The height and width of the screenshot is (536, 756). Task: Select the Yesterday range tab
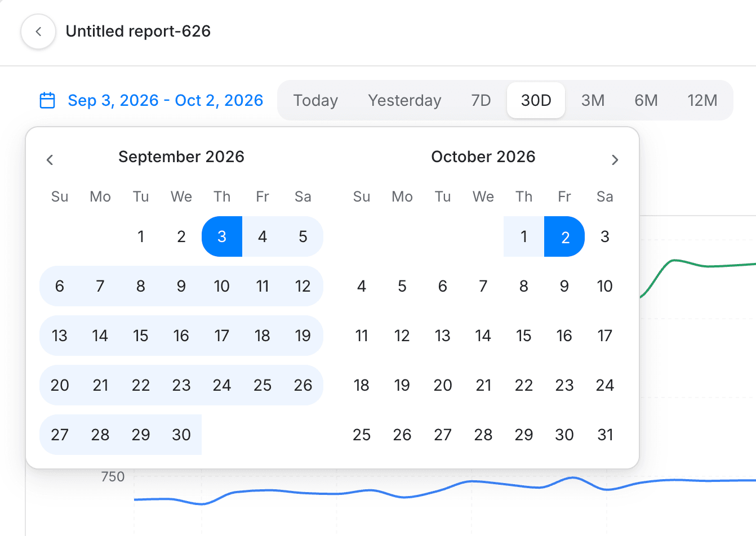(x=404, y=100)
